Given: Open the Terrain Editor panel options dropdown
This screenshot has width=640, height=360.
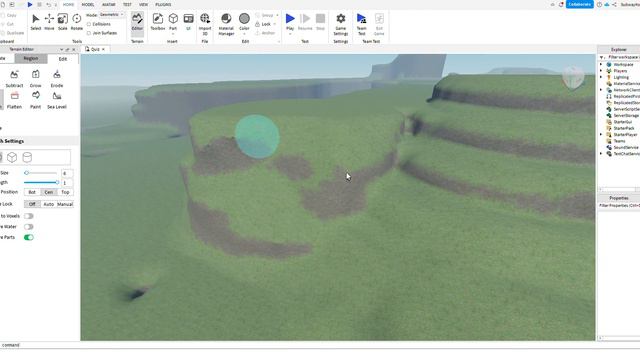Looking at the screenshot, I should coord(62,49).
